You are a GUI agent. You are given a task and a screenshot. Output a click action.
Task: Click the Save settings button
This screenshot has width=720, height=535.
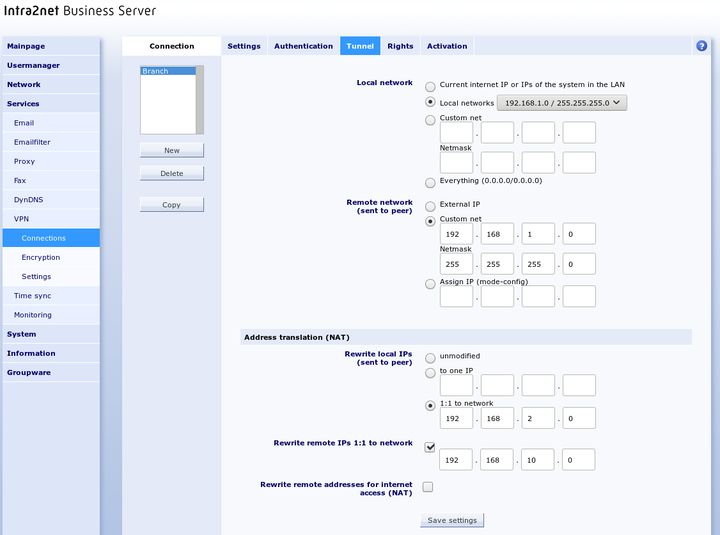pyautogui.click(x=452, y=520)
